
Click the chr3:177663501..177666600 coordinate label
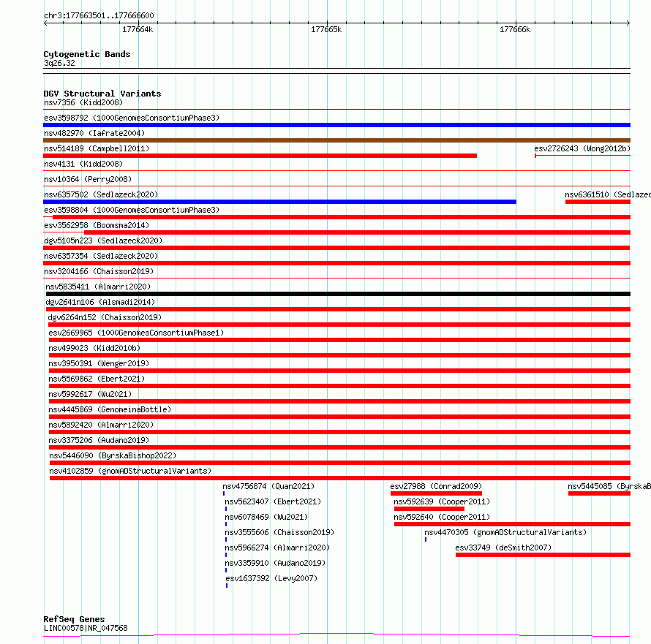[99, 16]
